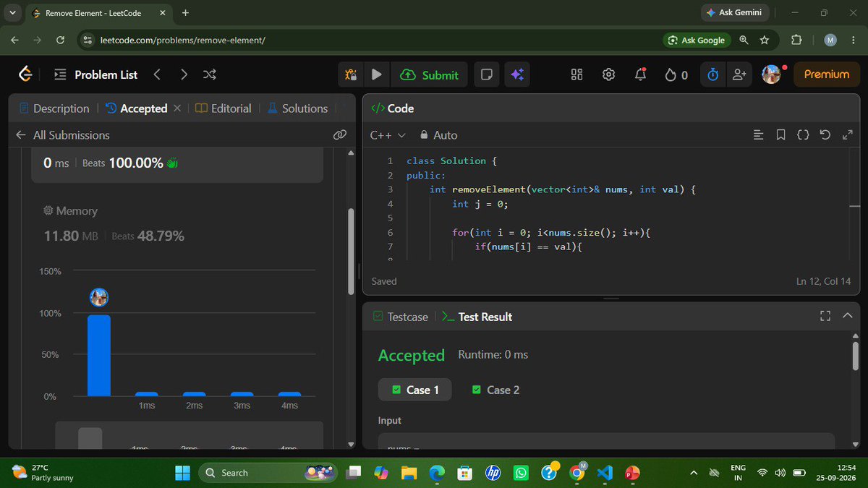Open the File Explorer taskbar icon
The image size is (868, 488).
click(x=409, y=473)
